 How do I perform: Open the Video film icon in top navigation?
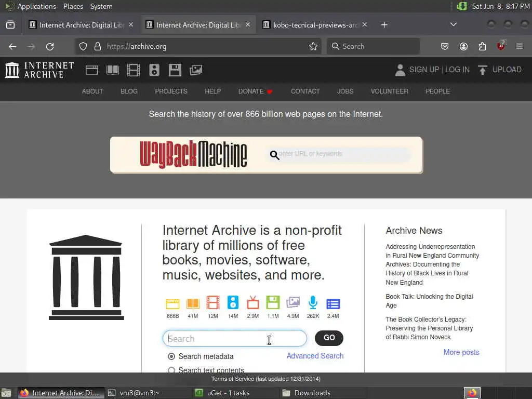coord(134,70)
